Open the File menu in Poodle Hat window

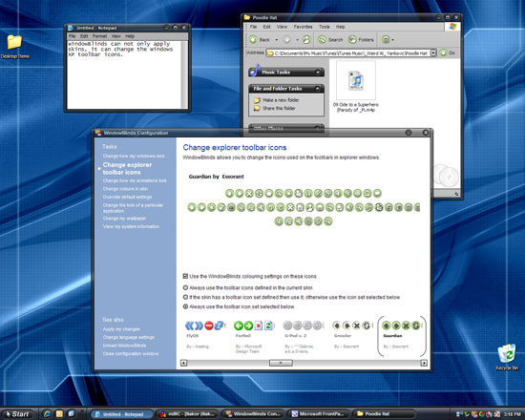coord(254,27)
